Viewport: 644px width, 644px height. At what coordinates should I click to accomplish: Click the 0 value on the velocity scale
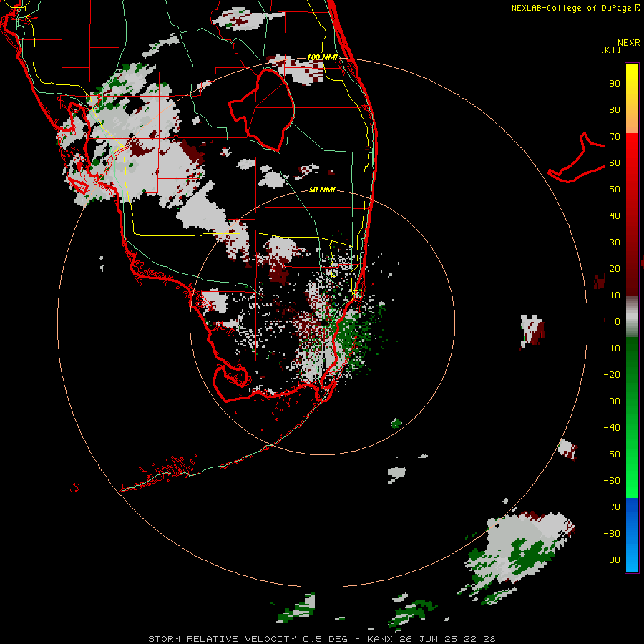[x=617, y=321]
